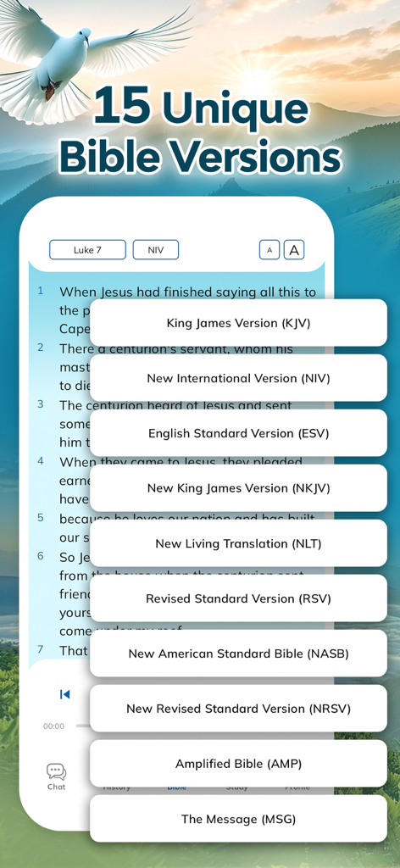Screen dimensions: 400x868
Task: Tap the 00:00 audio time label
Action: click(x=53, y=726)
